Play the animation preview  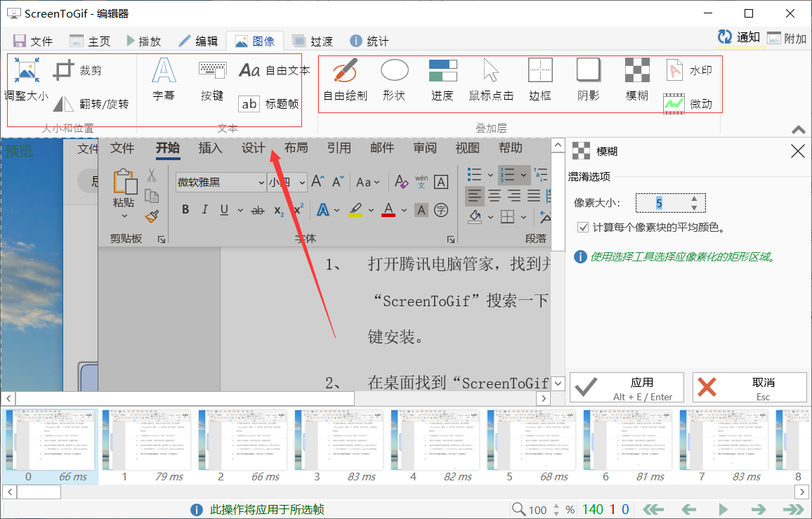[723, 509]
